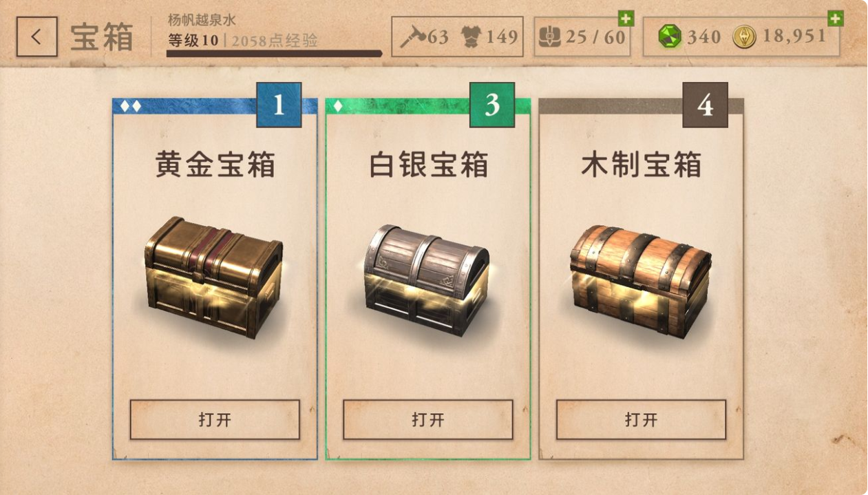The width and height of the screenshot is (868, 495).
Task: Select the golden chest image
Action: [x=214, y=277]
